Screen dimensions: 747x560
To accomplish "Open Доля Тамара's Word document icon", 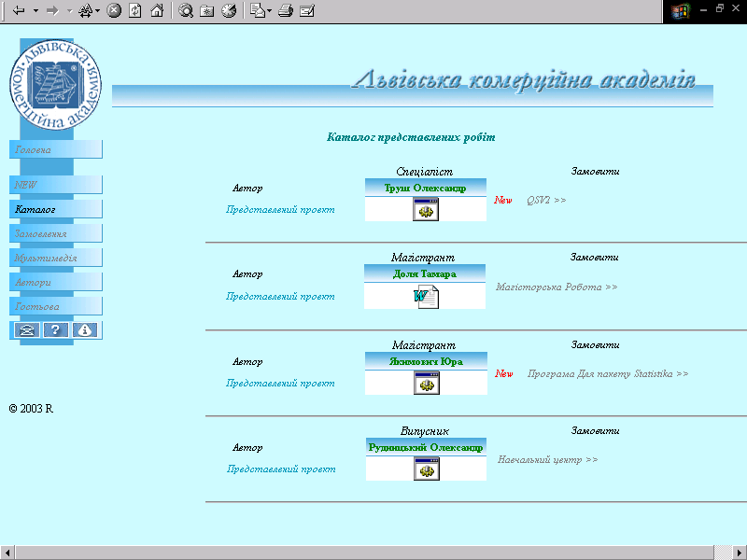I will coord(426,297).
